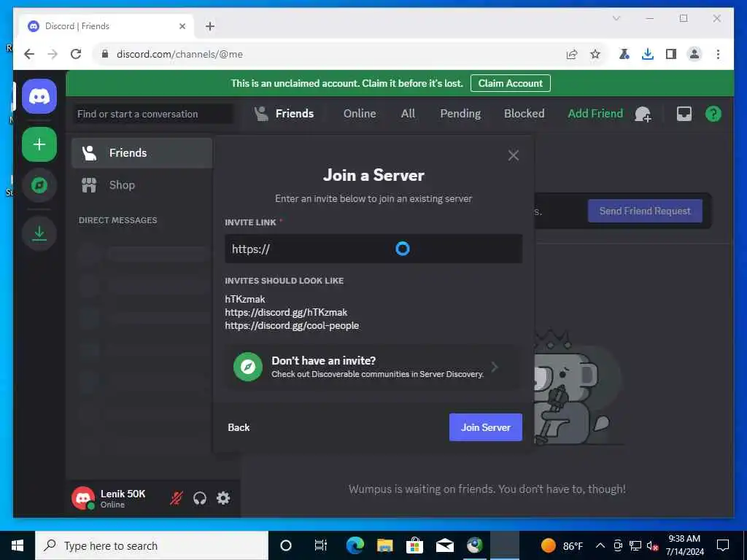Click browser back arrow
This screenshot has width=747, height=560.
point(29,54)
